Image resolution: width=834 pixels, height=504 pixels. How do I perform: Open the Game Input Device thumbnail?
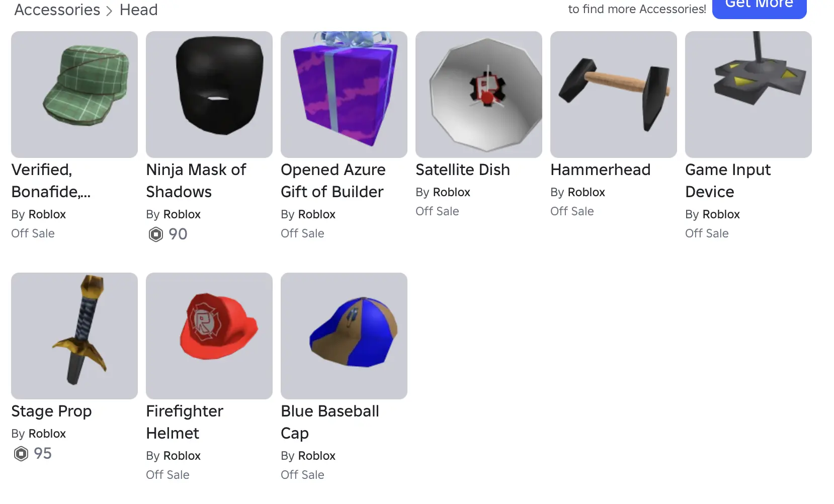point(748,95)
